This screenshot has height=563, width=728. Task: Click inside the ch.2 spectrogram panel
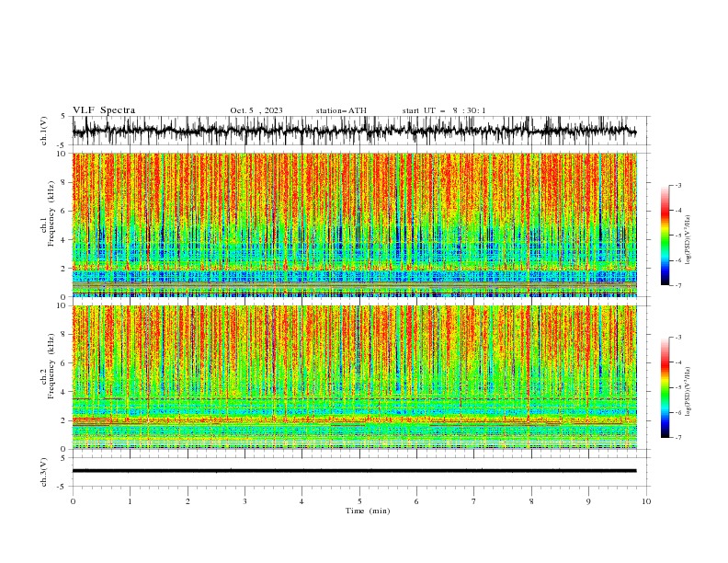[354, 377]
